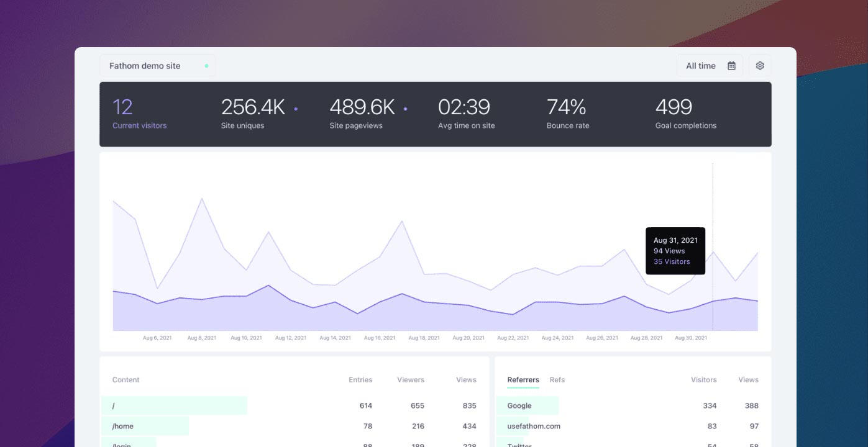
Task: Click the green status dot beside site name
Action: 206,66
